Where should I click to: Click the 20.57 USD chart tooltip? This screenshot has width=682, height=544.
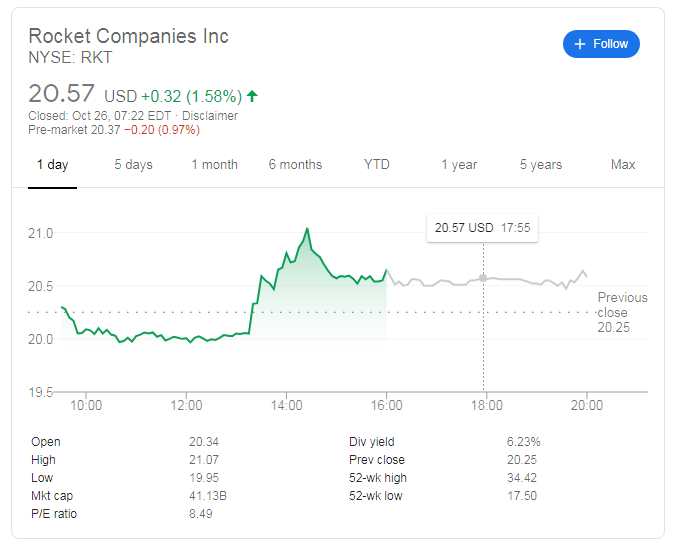tap(482, 228)
